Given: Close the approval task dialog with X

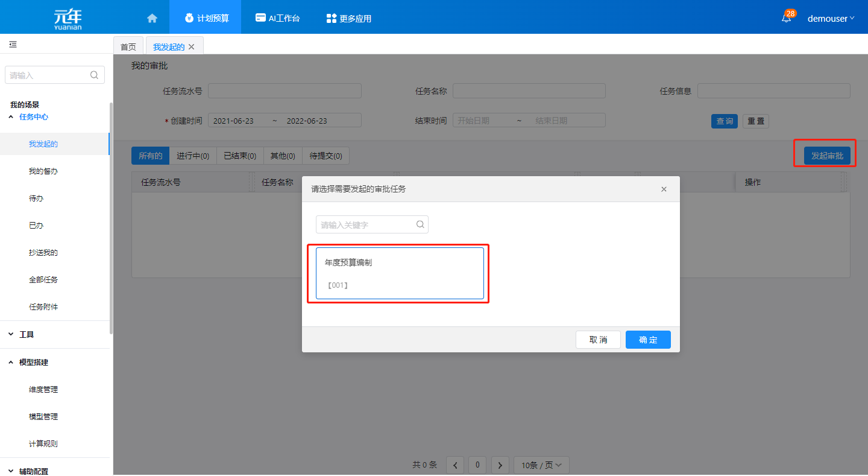Looking at the screenshot, I should (664, 189).
